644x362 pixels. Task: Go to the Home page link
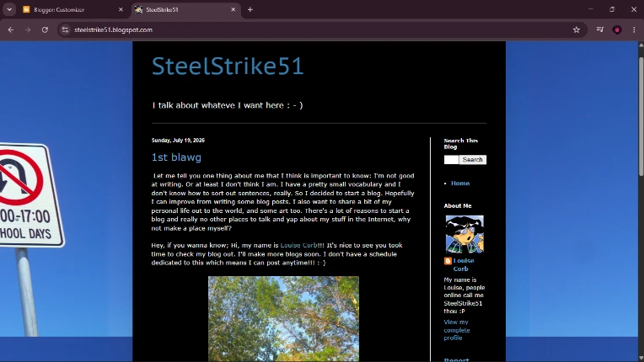tap(460, 184)
